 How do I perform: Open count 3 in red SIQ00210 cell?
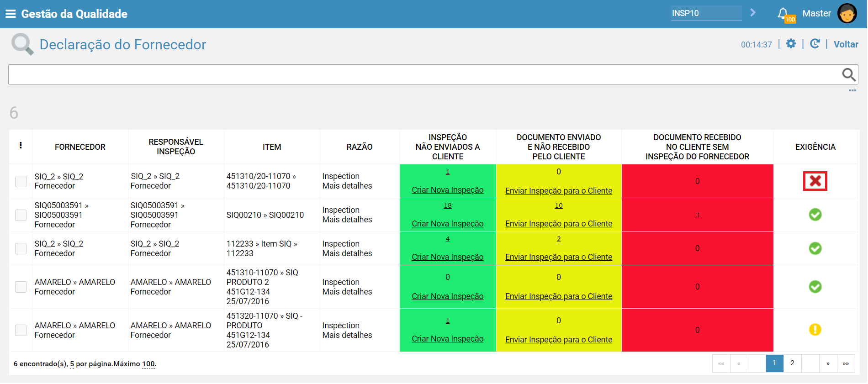[697, 215]
